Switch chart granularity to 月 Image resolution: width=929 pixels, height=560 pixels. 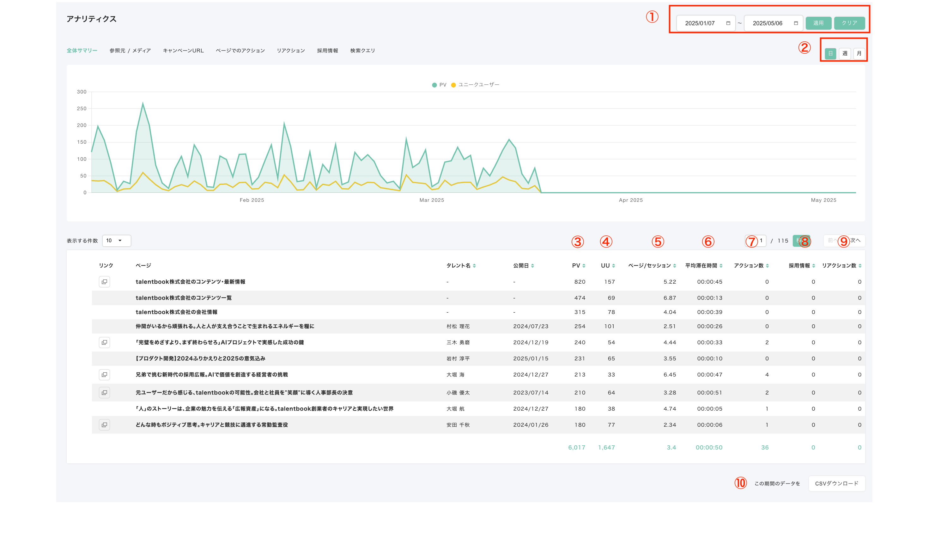click(859, 53)
